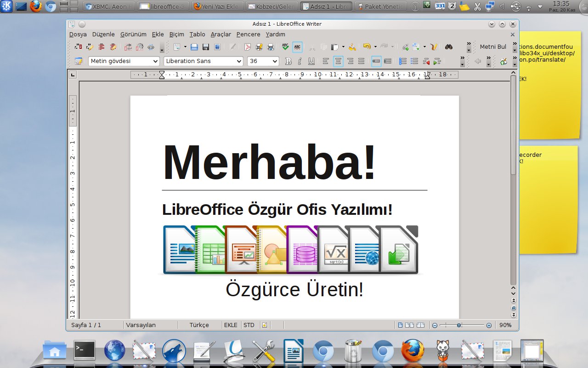Open the Yardım menu

coord(275,34)
